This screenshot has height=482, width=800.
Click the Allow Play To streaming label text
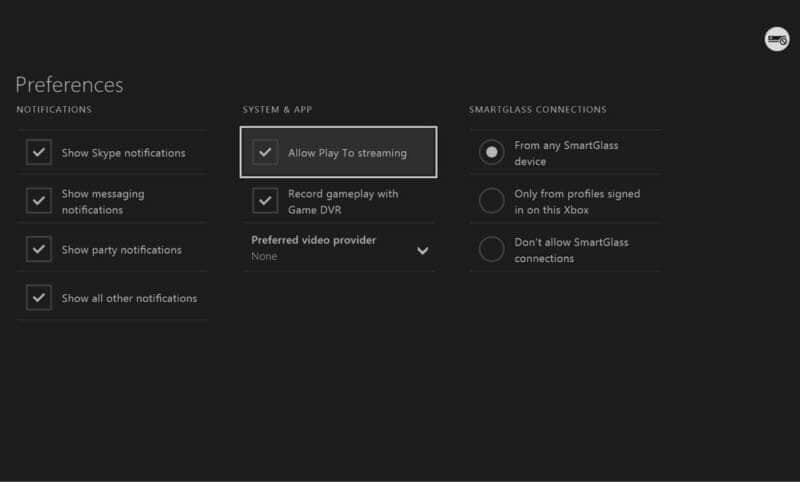click(x=347, y=153)
